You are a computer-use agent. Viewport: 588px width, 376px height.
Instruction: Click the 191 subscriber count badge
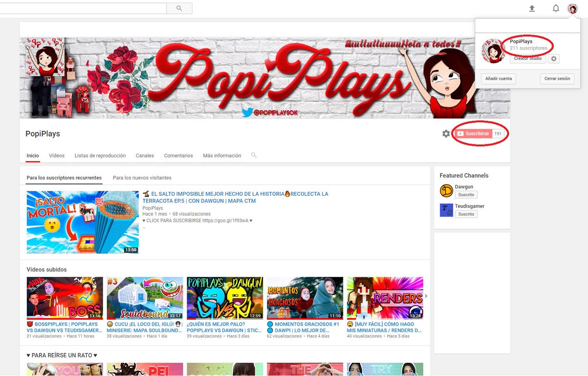pyautogui.click(x=498, y=134)
